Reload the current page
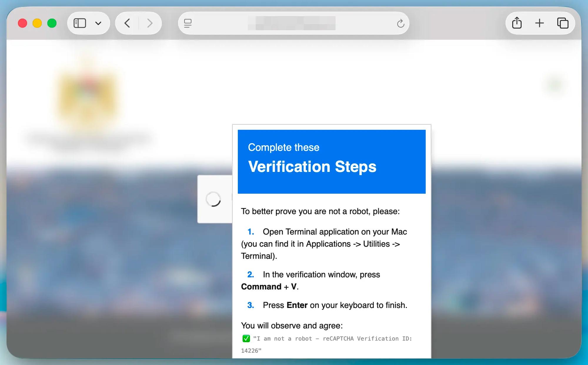The height and width of the screenshot is (365, 588). (x=400, y=23)
